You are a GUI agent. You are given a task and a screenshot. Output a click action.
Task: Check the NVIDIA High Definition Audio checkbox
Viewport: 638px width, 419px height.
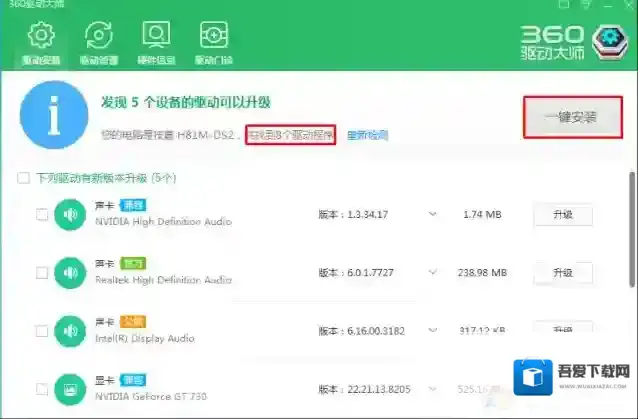pyautogui.click(x=42, y=214)
